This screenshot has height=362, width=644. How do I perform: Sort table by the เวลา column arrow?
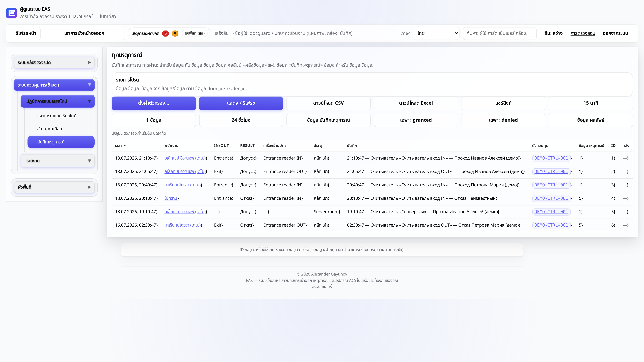point(124,146)
